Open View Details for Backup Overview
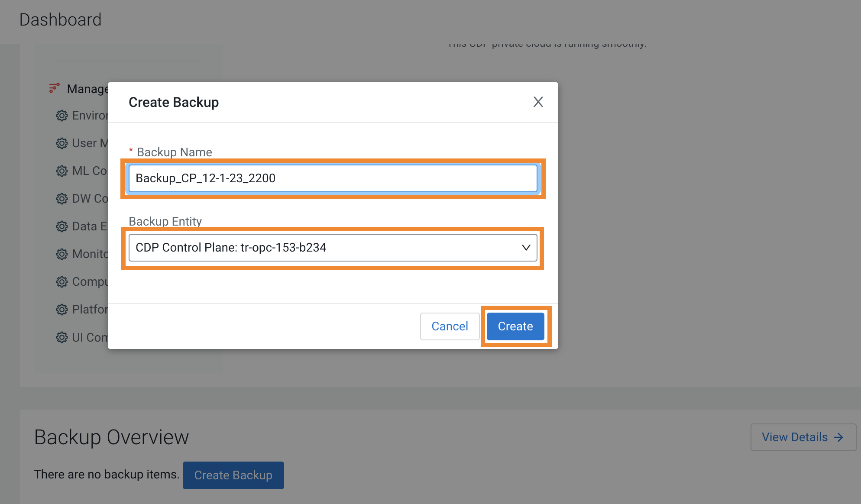The height and width of the screenshot is (504, 861). (x=803, y=437)
